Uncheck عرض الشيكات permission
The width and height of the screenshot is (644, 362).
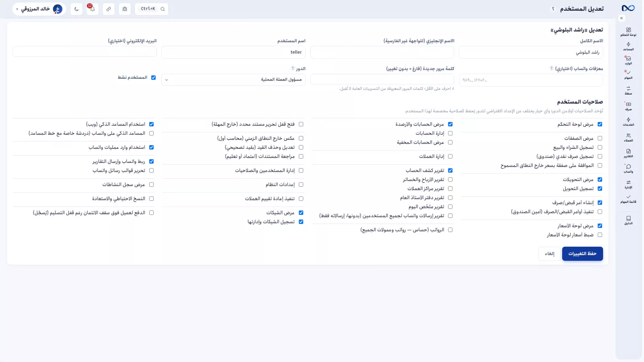[301, 213]
